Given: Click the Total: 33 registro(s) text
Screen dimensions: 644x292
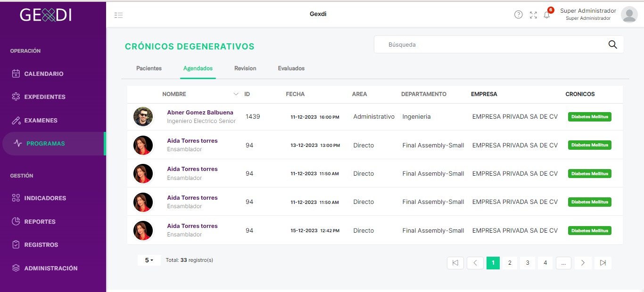Looking at the screenshot, I should coord(190,260).
